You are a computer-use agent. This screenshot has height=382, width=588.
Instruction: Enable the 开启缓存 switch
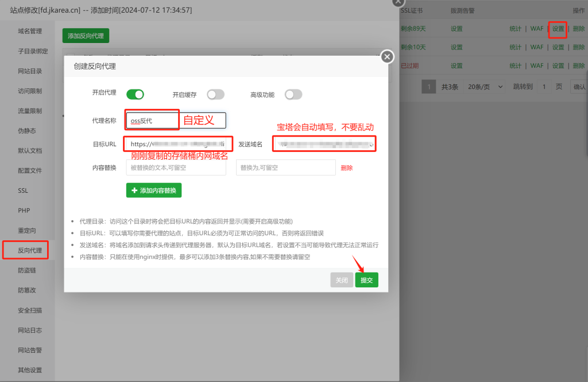[215, 95]
